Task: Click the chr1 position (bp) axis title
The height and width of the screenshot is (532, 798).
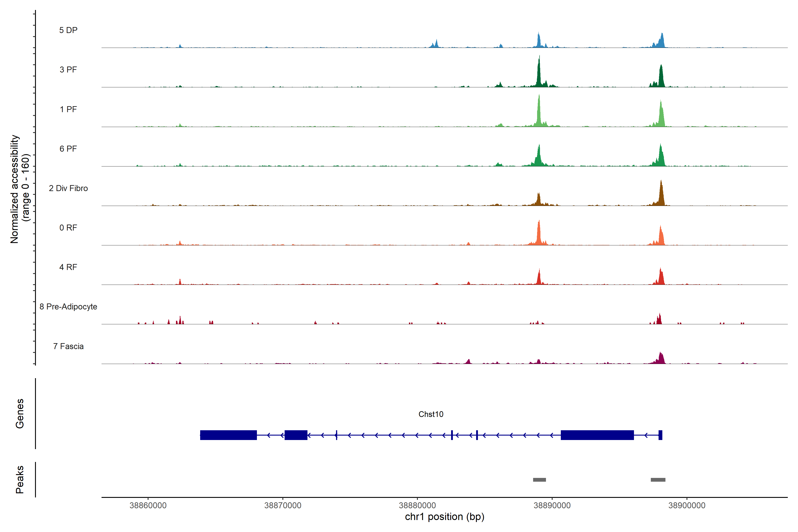Action: 444,517
